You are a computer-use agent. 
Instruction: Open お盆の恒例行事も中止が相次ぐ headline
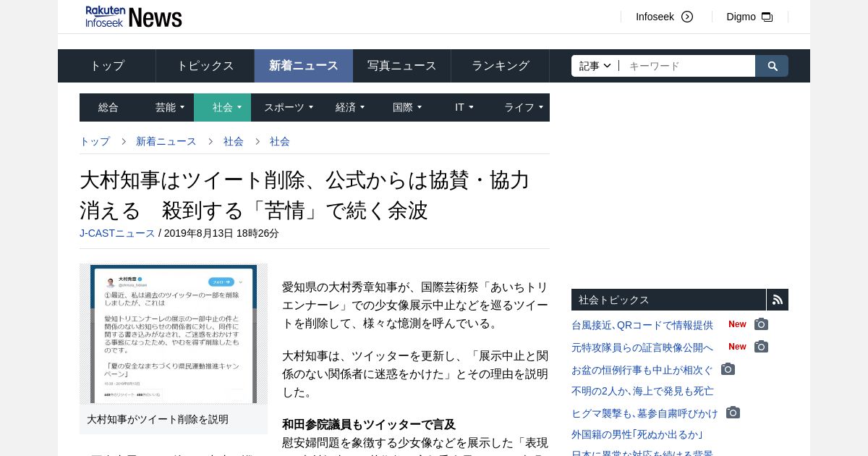[x=642, y=370]
